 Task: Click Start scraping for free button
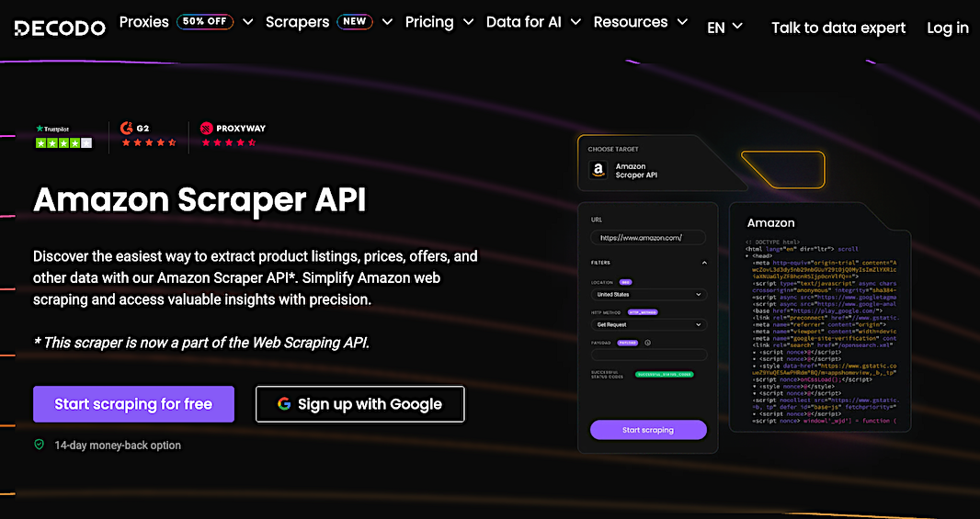[x=133, y=404]
